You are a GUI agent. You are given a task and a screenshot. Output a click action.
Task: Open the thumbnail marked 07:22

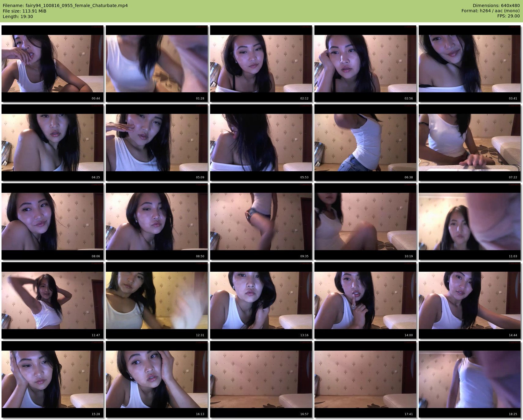469,143
